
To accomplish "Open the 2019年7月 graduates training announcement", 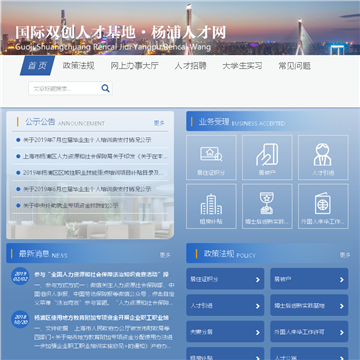I will (x=87, y=140).
